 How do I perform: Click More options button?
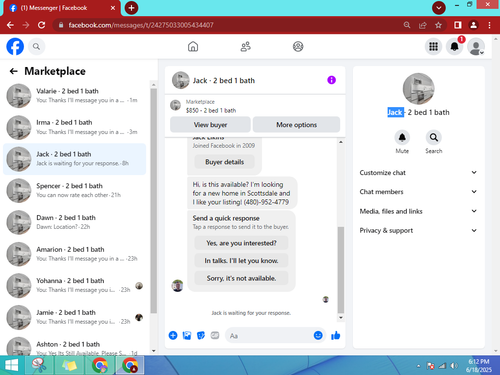click(296, 125)
